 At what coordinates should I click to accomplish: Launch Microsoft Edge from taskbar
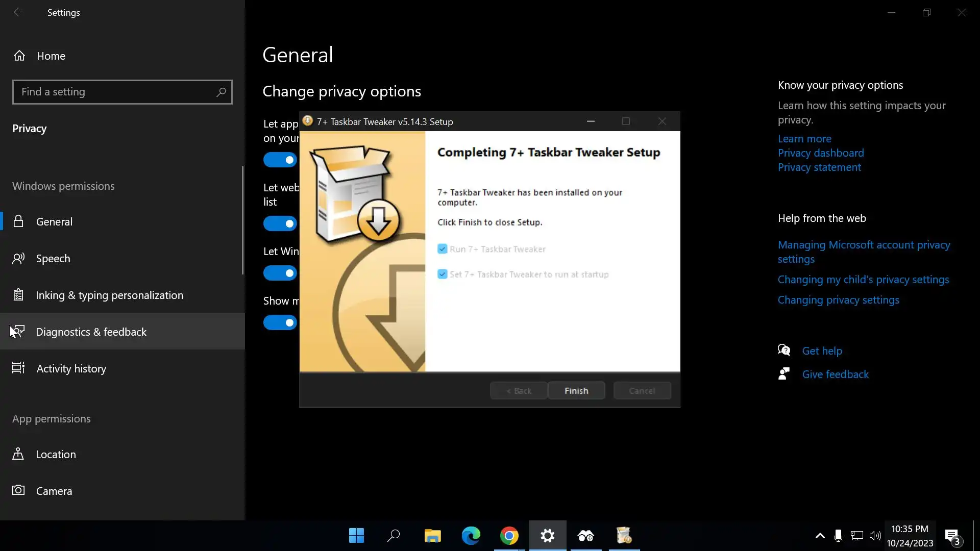tap(471, 536)
